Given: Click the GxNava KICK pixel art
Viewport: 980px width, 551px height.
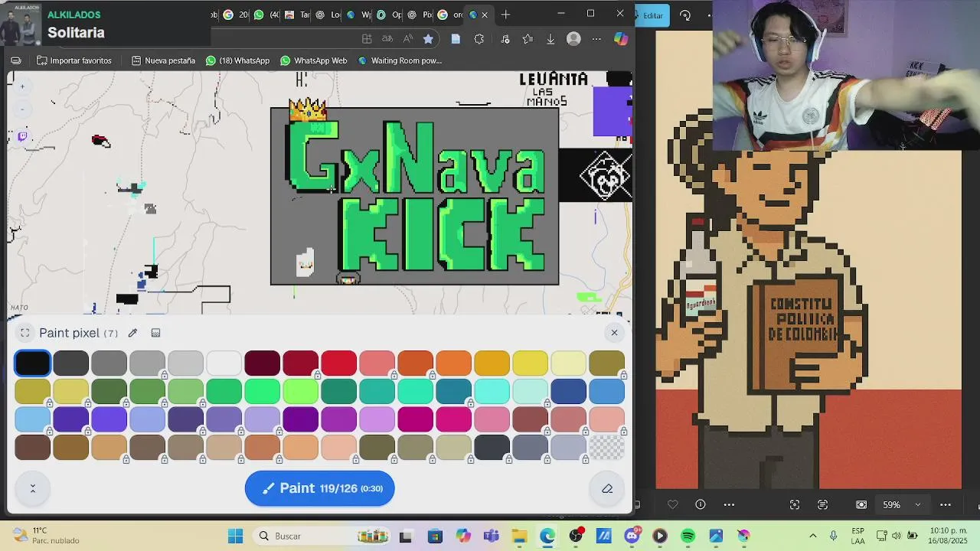Looking at the screenshot, I should click(x=414, y=196).
